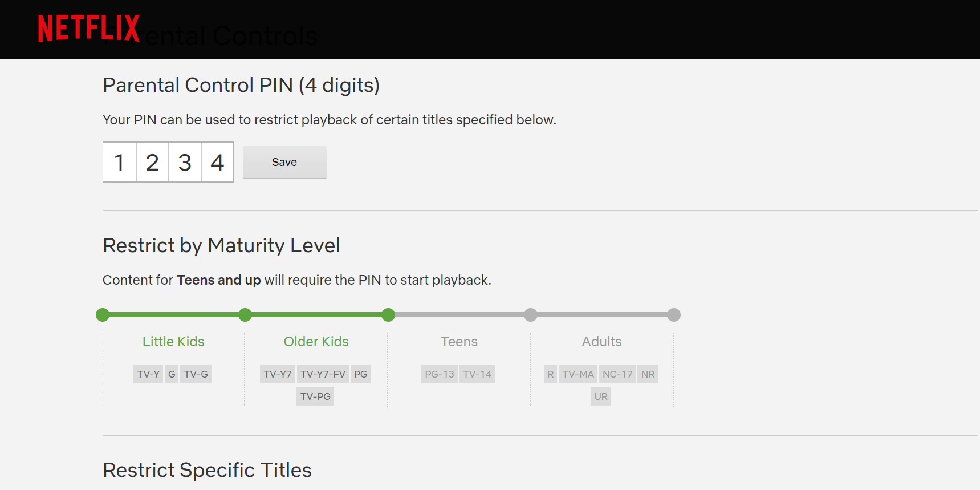Toggle the Teens maturity level on
The image size is (980, 490).
click(531, 314)
